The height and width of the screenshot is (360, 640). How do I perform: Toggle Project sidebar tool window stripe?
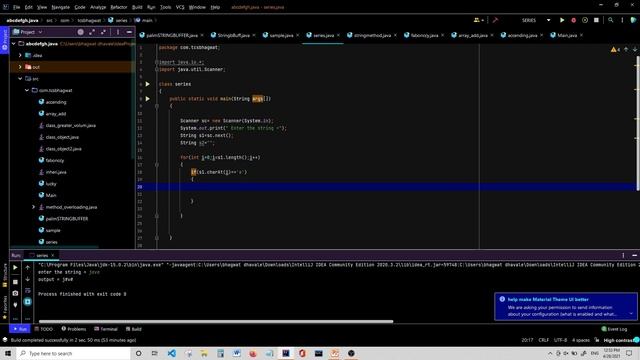point(4,39)
